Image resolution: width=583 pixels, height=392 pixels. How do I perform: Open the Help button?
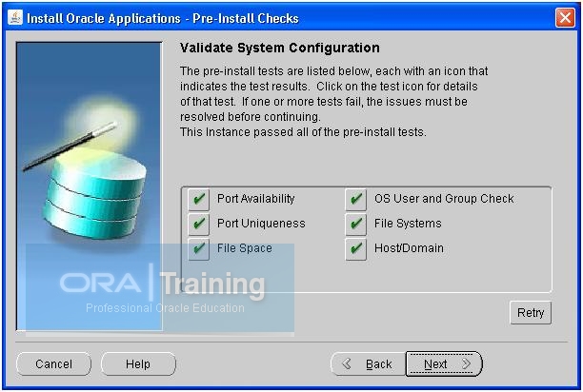pos(138,363)
